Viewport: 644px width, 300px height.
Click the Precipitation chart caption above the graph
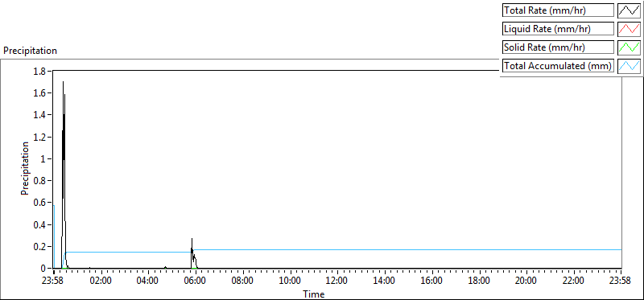coord(30,51)
